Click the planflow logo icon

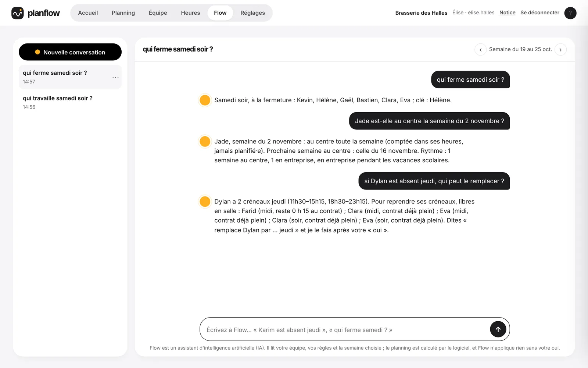click(x=17, y=13)
